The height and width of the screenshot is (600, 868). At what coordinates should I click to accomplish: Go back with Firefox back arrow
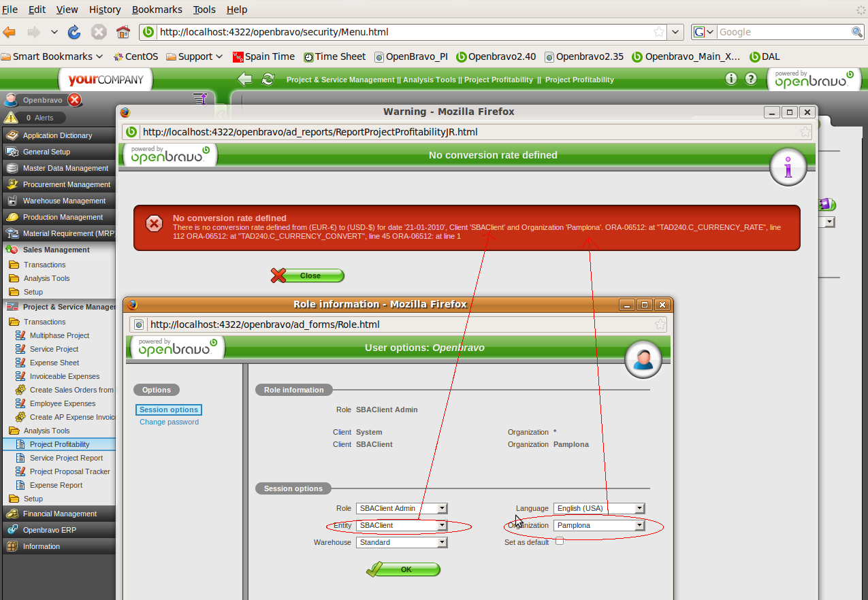10,32
